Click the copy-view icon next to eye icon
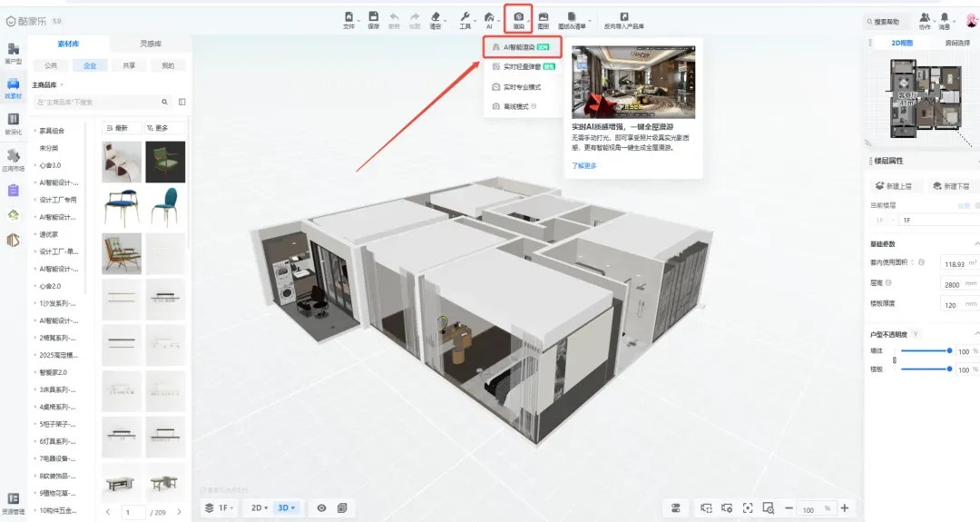 pos(342,508)
